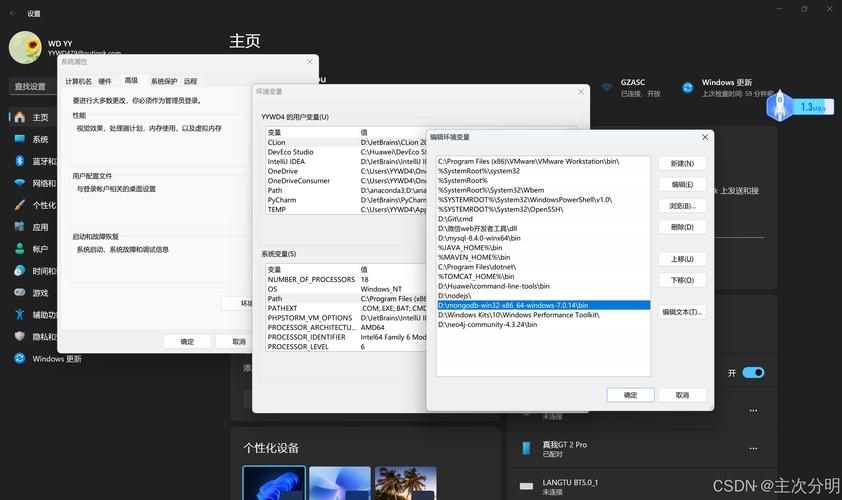Click 编辑(E) in edit environment variable dialog

coord(682,184)
